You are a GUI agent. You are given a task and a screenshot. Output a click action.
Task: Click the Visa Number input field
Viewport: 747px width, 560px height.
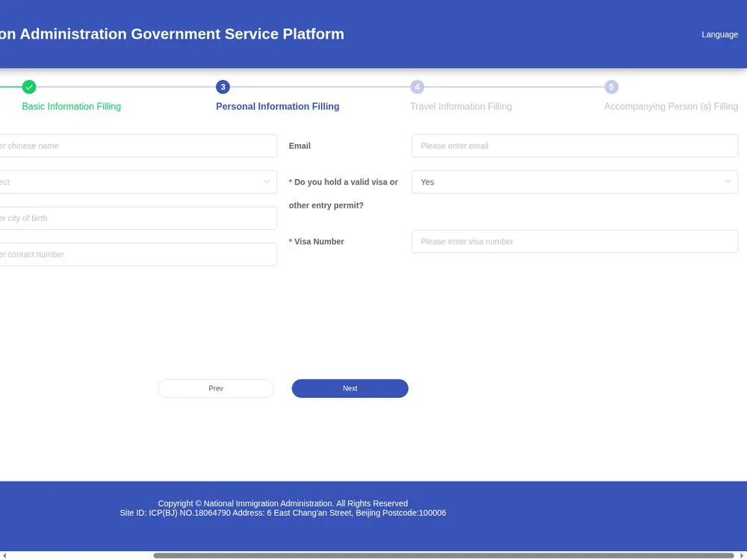[574, 241]
